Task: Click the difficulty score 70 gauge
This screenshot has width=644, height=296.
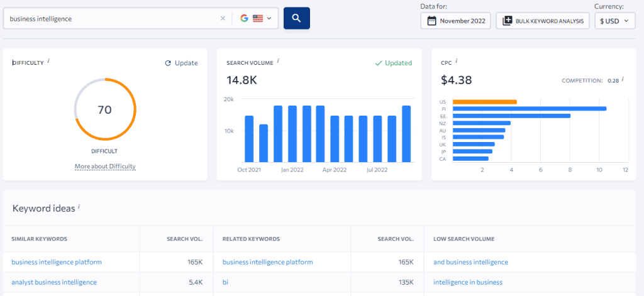Action: coord(105,109)
